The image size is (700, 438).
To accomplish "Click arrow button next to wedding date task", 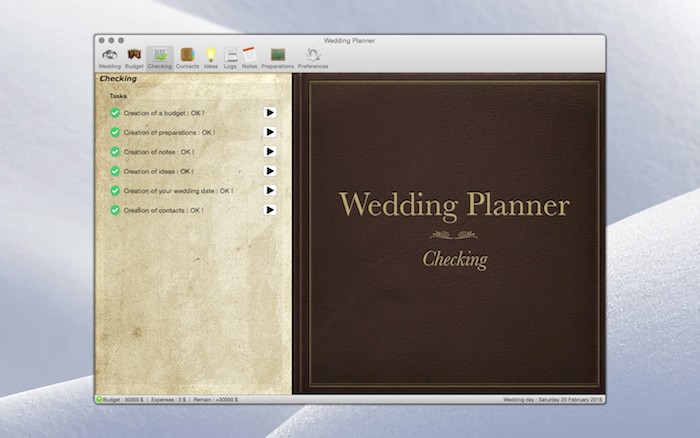I will [270, 190].
